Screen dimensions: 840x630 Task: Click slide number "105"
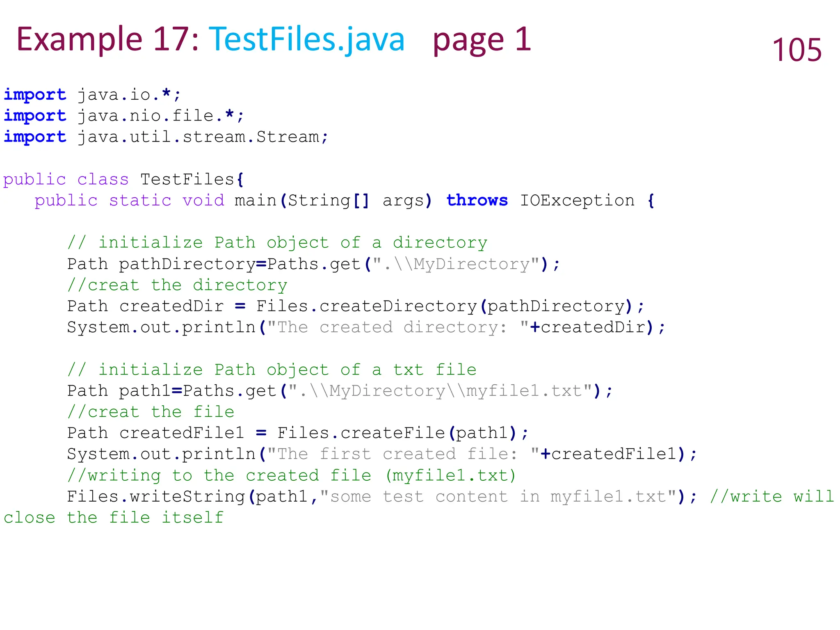point(797,50)
